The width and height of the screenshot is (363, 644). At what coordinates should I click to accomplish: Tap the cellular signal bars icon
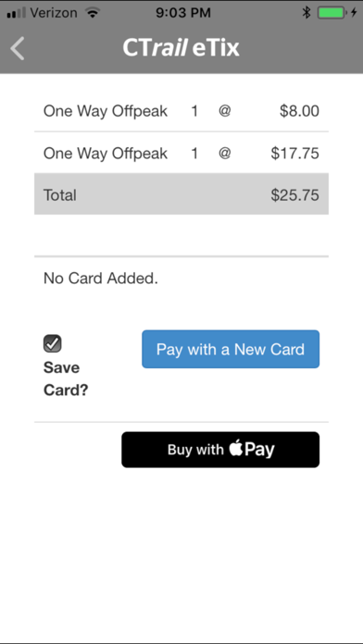point(17,13)
